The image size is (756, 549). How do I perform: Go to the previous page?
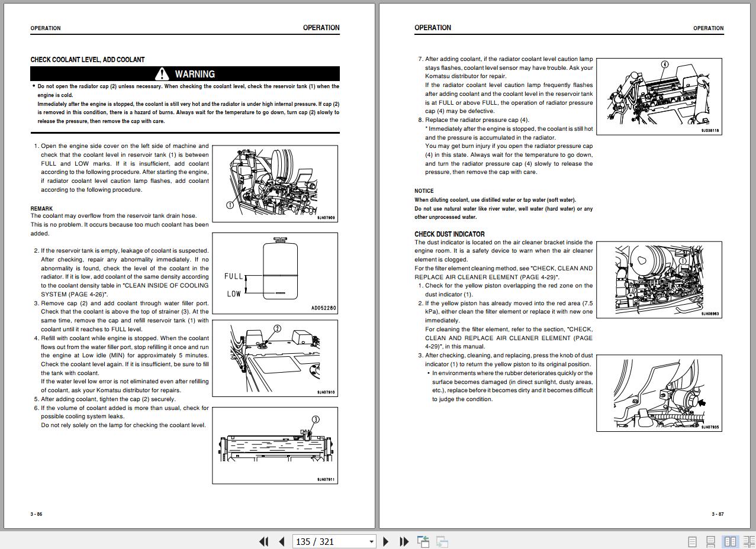pos(282,541)
